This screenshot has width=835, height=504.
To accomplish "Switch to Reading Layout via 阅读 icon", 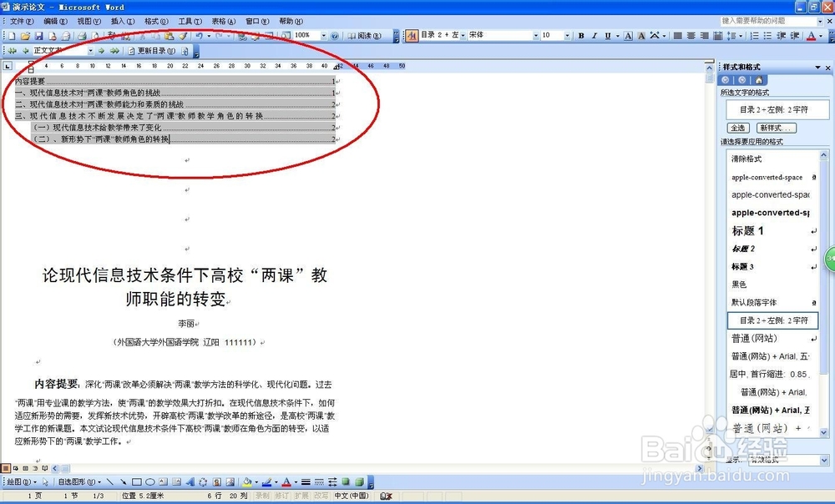I will coord(365,36).
